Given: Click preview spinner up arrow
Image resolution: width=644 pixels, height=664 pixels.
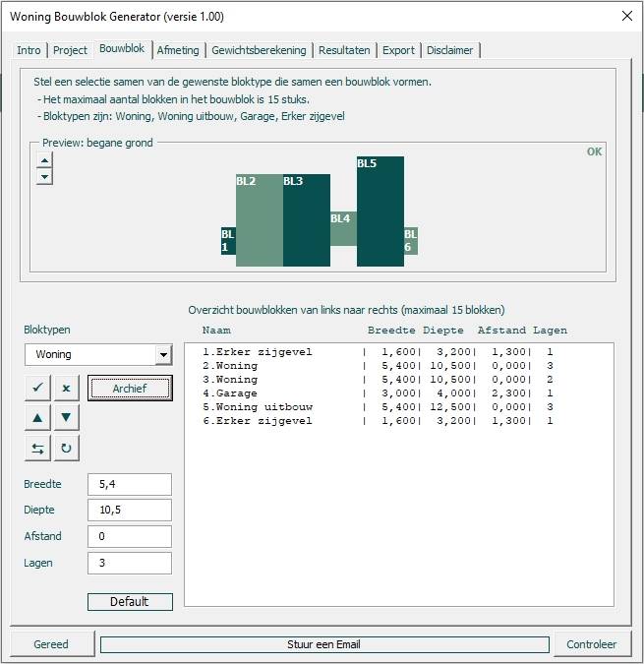Looking at the screenshot, I should pos(44,160).
